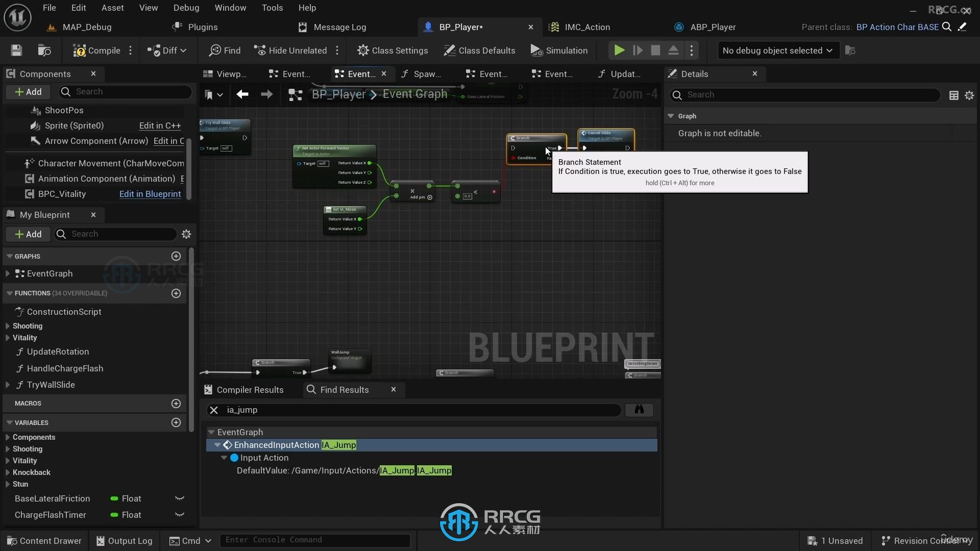980x551 pixels.
Task: Select No debug object selected dropdown
Action: click(x=777, y=51)
